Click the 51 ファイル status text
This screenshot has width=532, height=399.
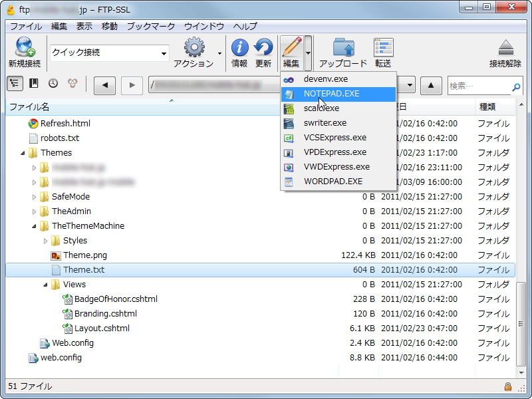click(x=30, y=386)
